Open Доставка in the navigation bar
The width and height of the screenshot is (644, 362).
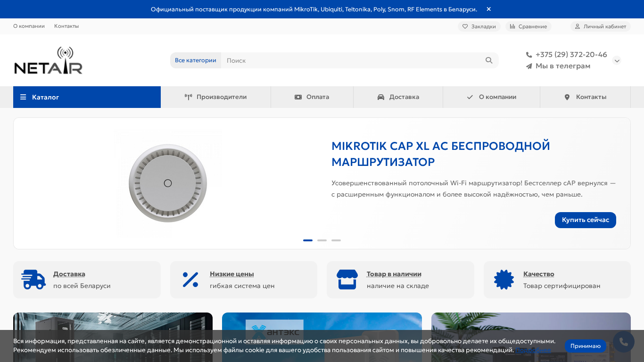coord(398,97)
